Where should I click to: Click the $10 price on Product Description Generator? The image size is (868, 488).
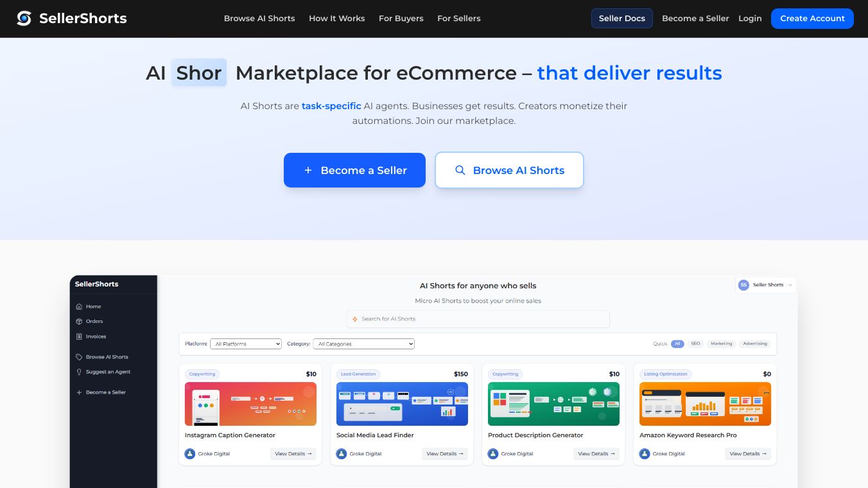614,374
